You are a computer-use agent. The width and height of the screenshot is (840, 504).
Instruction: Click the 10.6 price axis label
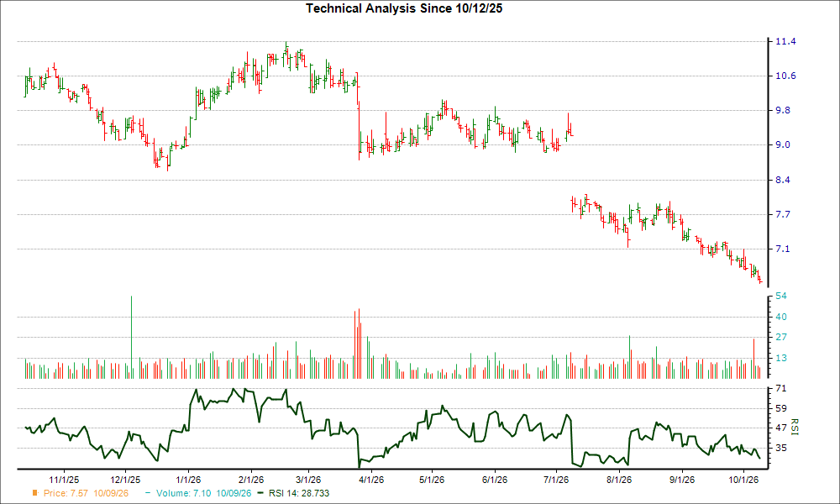[786, 76]
